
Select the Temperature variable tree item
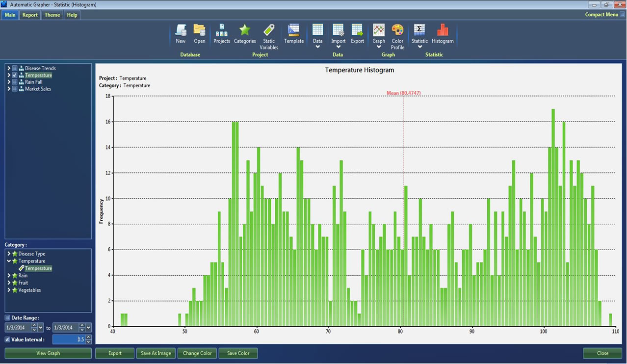pos(38,268)
